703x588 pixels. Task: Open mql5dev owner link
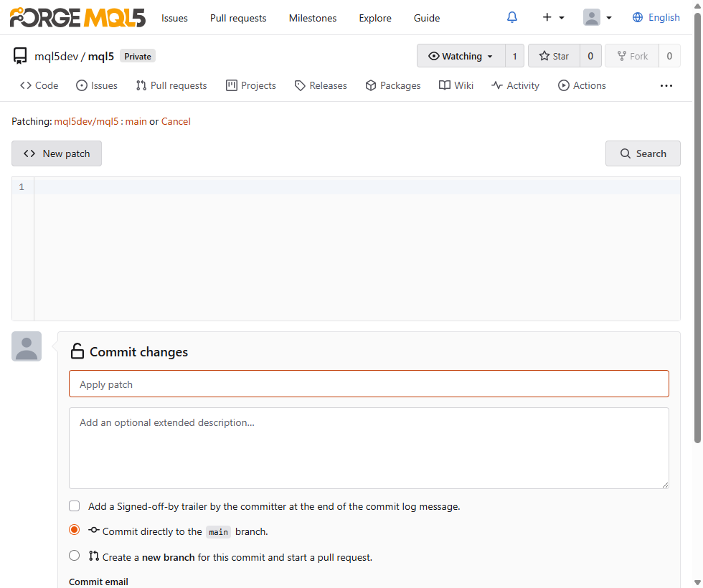(x=57, y=57)
